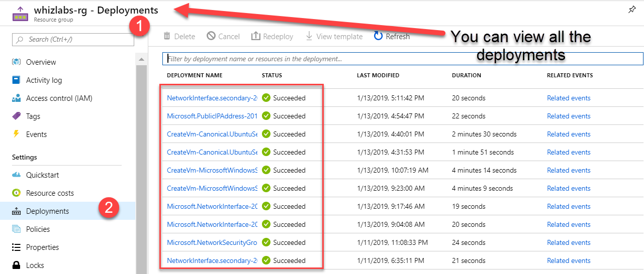Open CreateVm-Canonical.Ubuntu deployment from 4:40:01 PM

(212, 134)
